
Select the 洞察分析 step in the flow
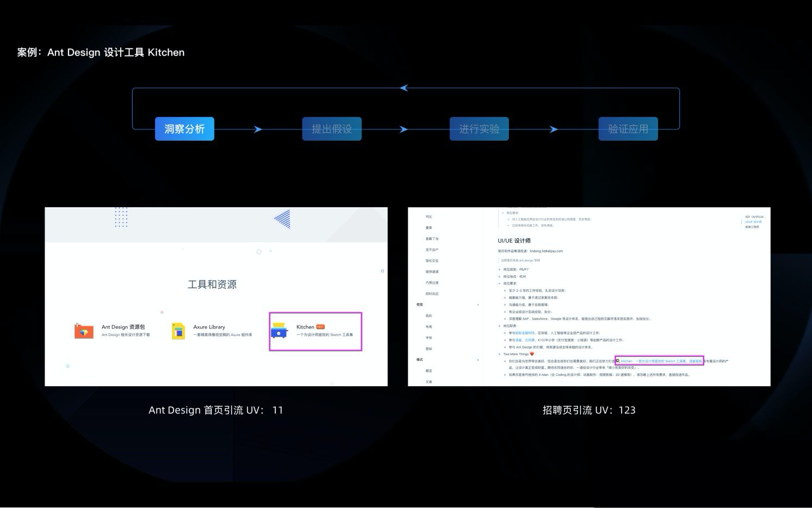point(184,129)
